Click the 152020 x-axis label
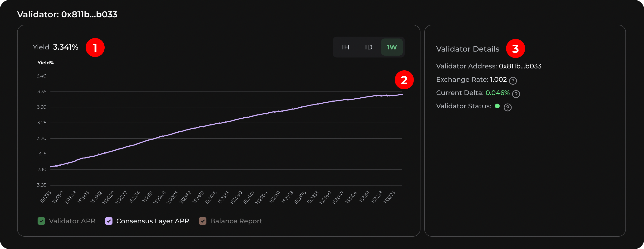Screen dimensions: 644x249 [108, 197]
